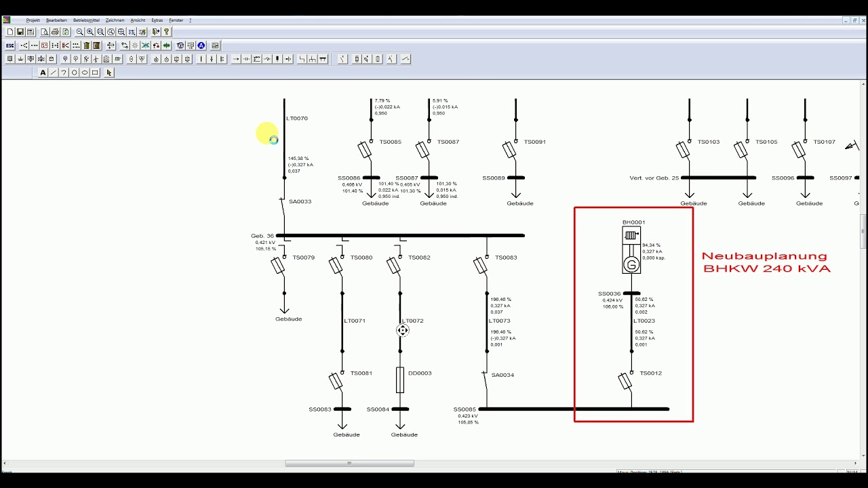Pick the capacitor symbol in the equipment toolbar
The image size is (868, 488).
246,59
